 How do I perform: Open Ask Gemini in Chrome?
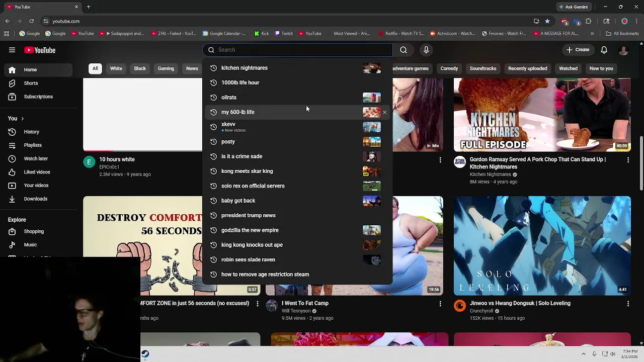(573, 7)
